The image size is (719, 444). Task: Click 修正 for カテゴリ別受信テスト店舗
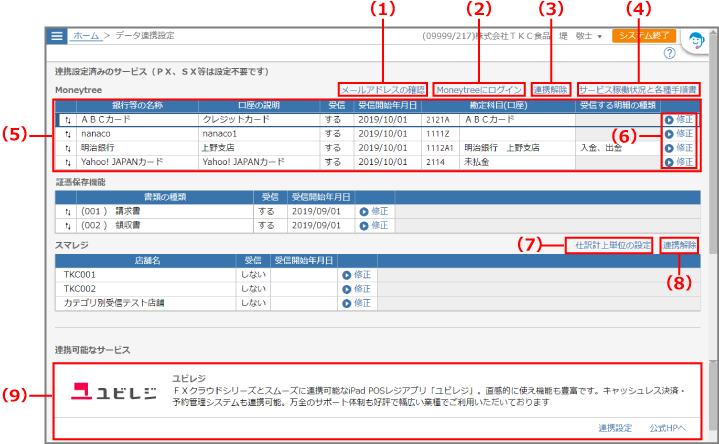(x=356, y=303)
